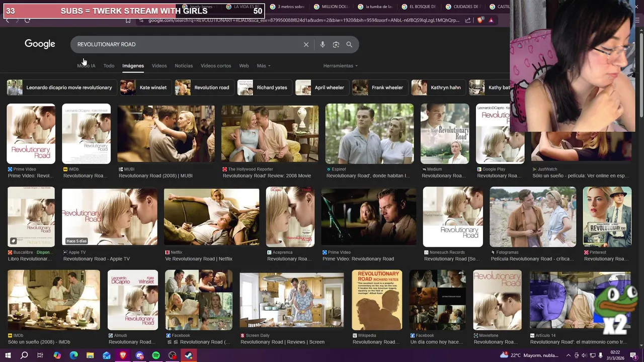Clear the search box with the X icon
Viewport: 644px width, 362px height.
(x=306, y=45)
